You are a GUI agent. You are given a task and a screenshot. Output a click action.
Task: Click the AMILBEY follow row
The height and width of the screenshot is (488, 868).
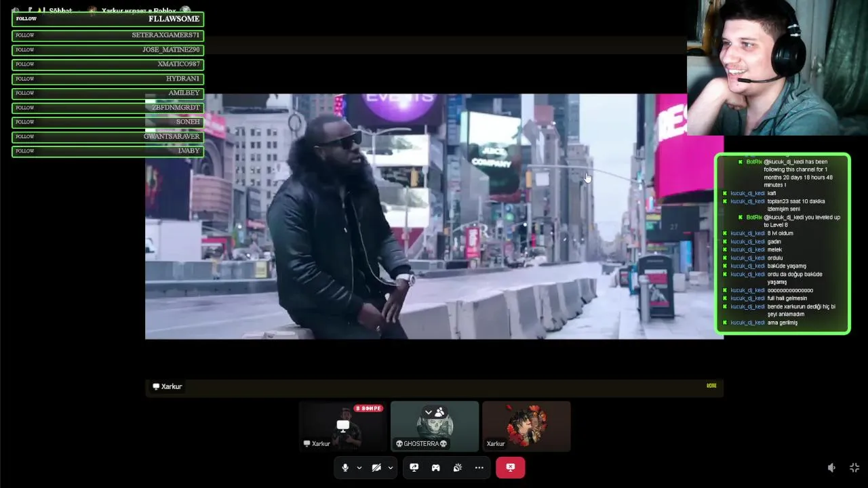click(x=108, y=93)
